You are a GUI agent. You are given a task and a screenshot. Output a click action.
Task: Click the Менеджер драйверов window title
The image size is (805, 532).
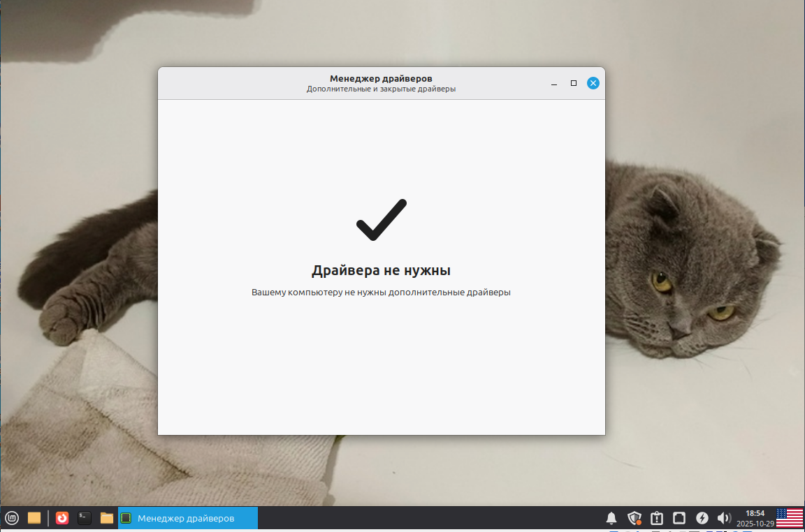[x=381, y=78]
